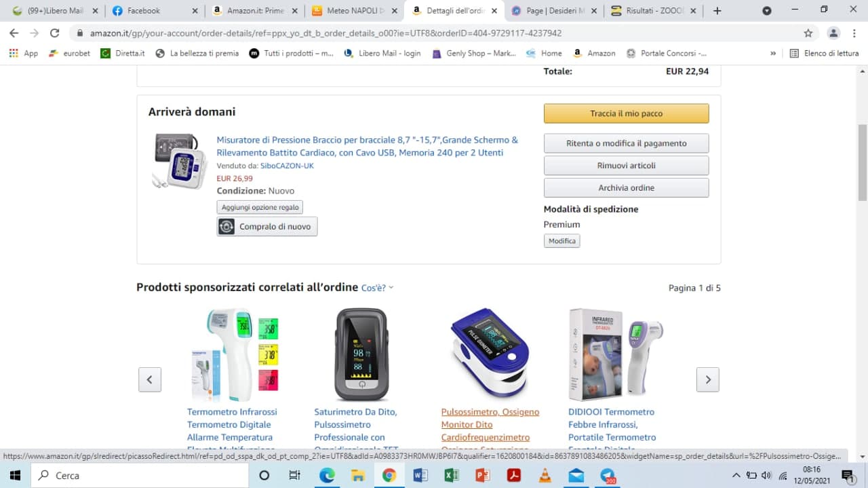Click the Compralo di nuovo button
The height and width of the screenshot is (488, 868).
tap(267, 227)
